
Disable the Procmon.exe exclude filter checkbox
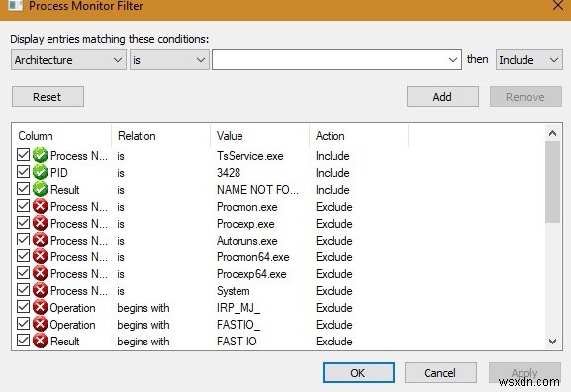click(24, 206)
